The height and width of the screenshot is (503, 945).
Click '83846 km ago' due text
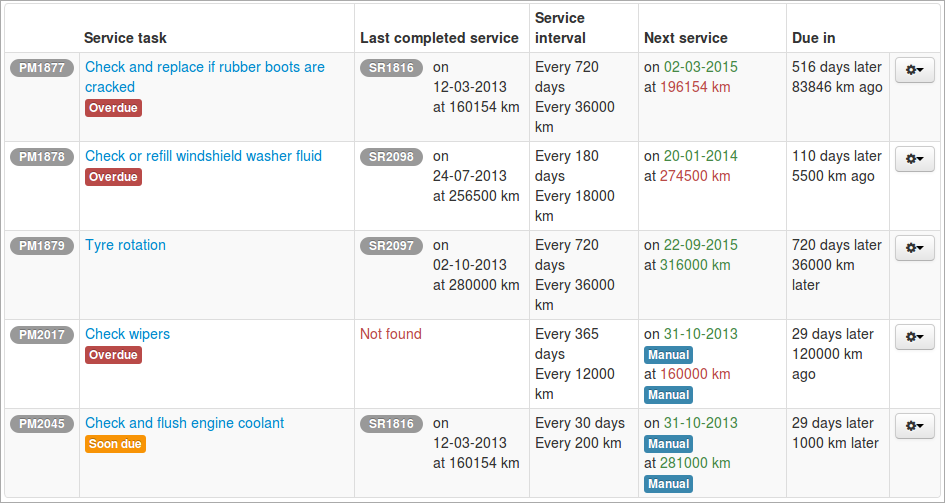click(837, 87)
